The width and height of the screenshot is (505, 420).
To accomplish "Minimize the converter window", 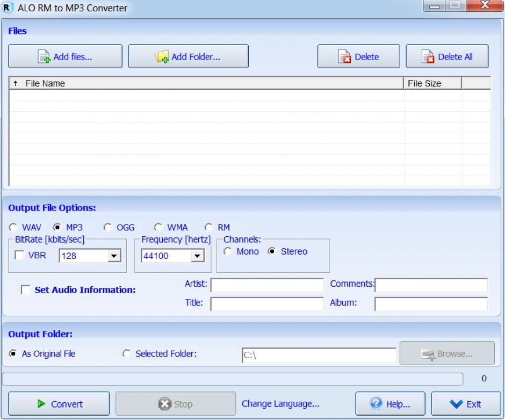I will tap(434, 5).
